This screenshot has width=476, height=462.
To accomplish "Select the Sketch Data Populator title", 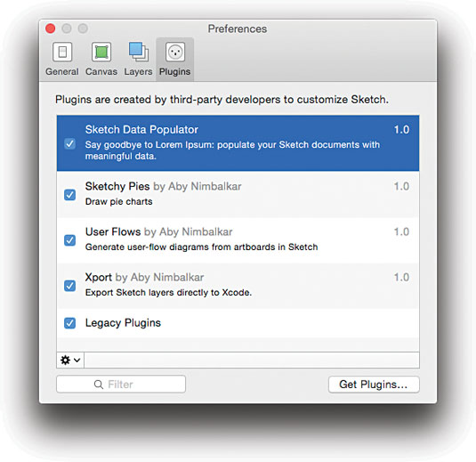I will pyautogui.click(x=141, y=130).
